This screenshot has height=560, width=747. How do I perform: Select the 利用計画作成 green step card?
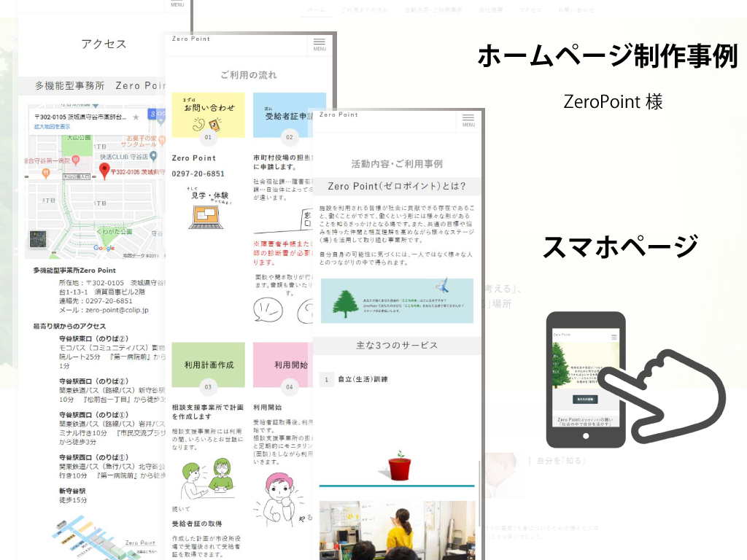[x=208, y=365]
